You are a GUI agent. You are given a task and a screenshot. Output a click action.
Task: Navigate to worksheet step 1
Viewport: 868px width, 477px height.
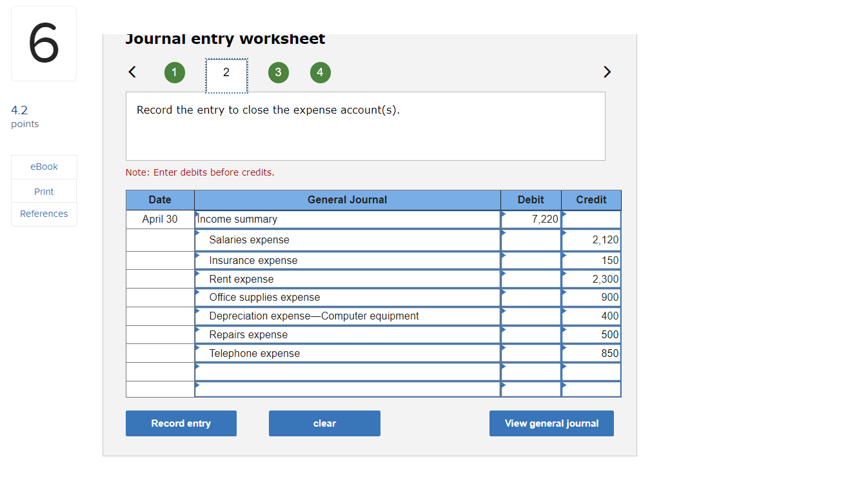click(174, 72)
